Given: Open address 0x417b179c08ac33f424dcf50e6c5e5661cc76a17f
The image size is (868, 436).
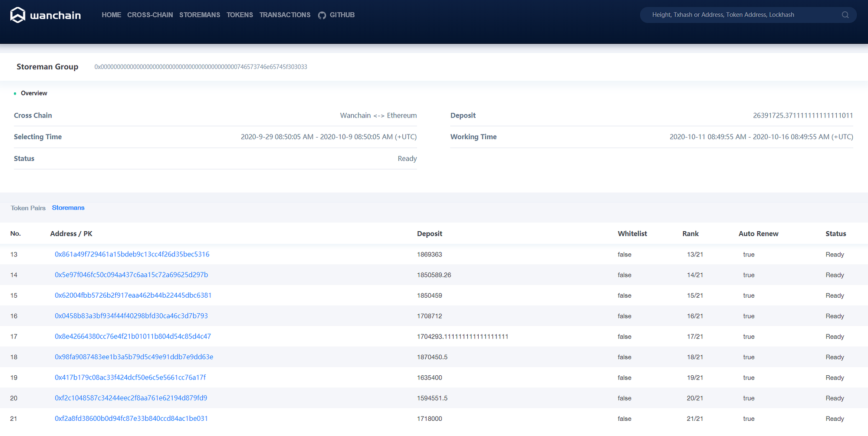Looking at the screenshot, I should [130, 377].
